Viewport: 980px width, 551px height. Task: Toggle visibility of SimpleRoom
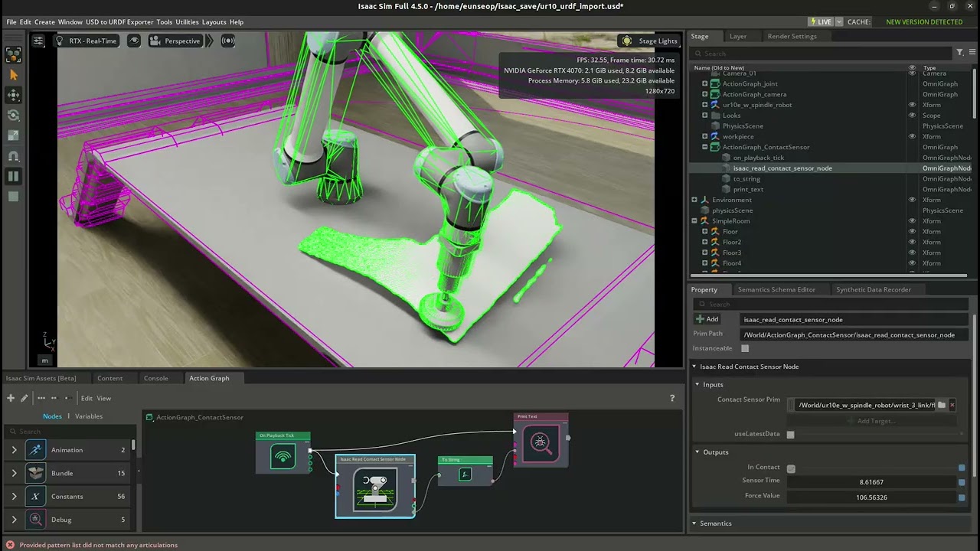click(x=911, y=221)
